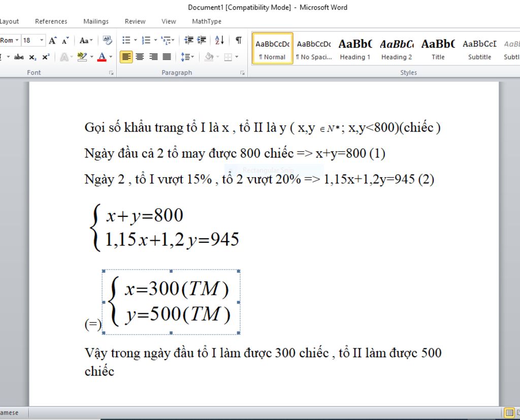
Task: Expand the font color options arrow
Action: [x=111, y=57]
